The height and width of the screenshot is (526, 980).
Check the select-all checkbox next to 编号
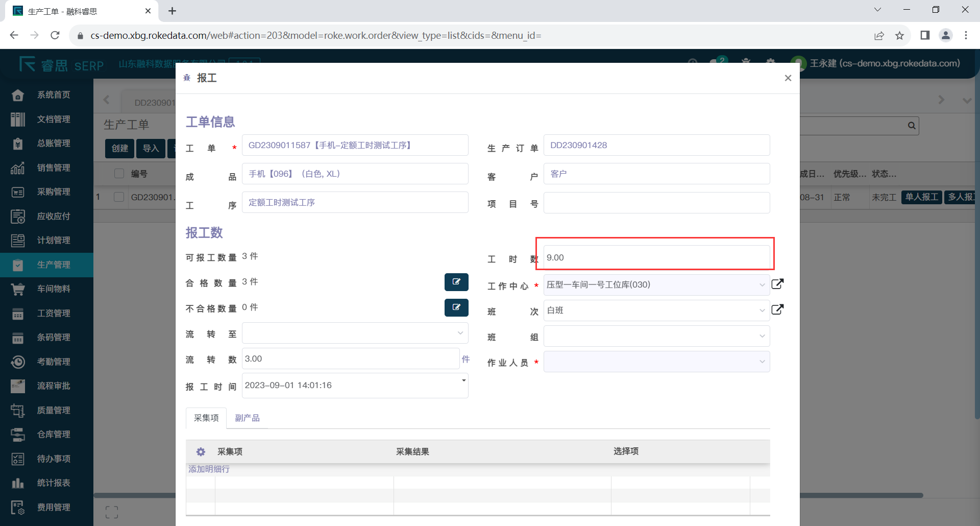pyautogui.click(x=119, y=174)
